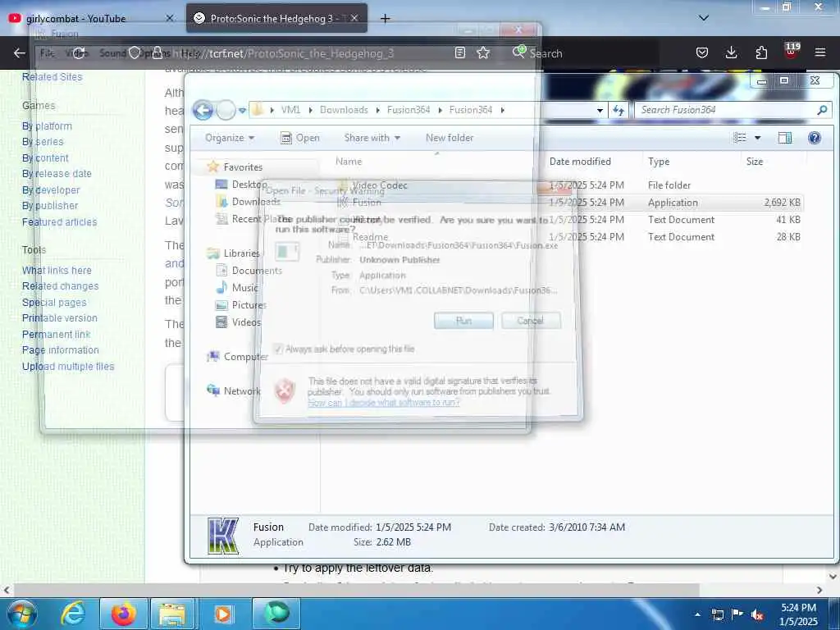Click Explorer back navigation arrow
The height and width of the screenshot is (630, 840).
pyautogui.click(x=203, y=111)
